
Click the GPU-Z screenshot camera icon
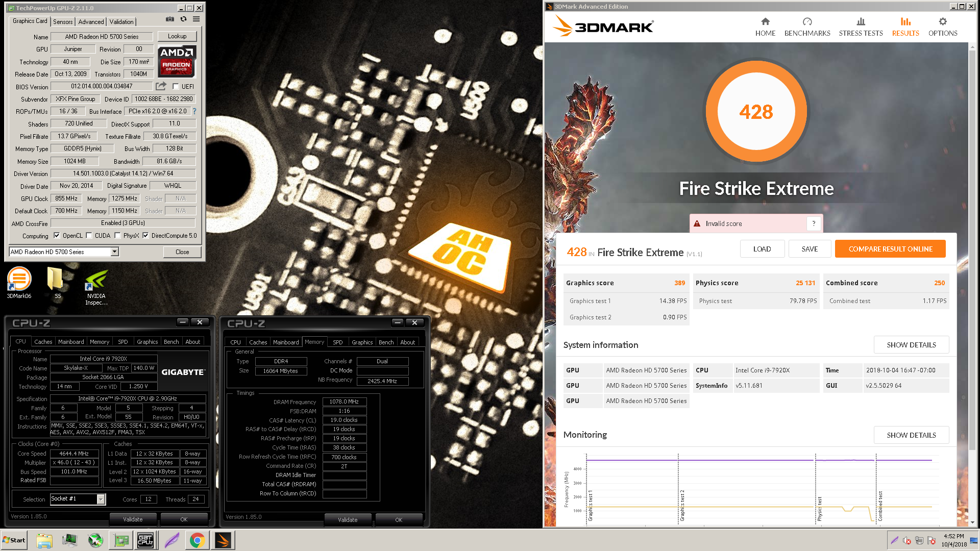170,19
